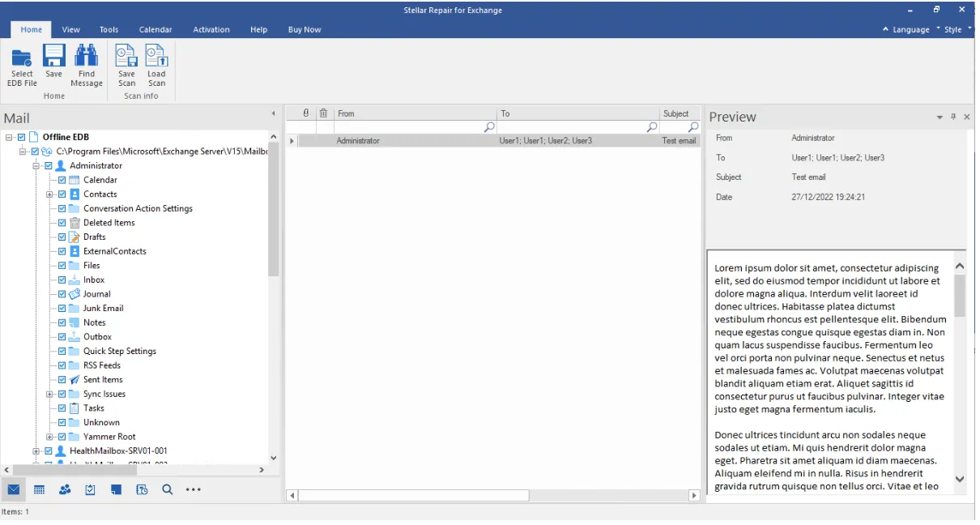Collapse the Offline EDB root node

[9, 137]
